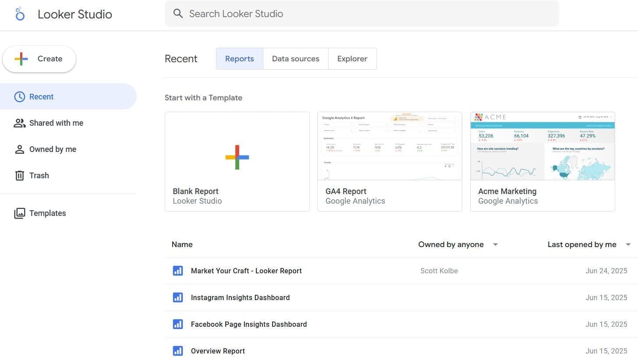
Task: Select Recent in the sidebar
Action: pyautogui.click(x=68, y=96)
